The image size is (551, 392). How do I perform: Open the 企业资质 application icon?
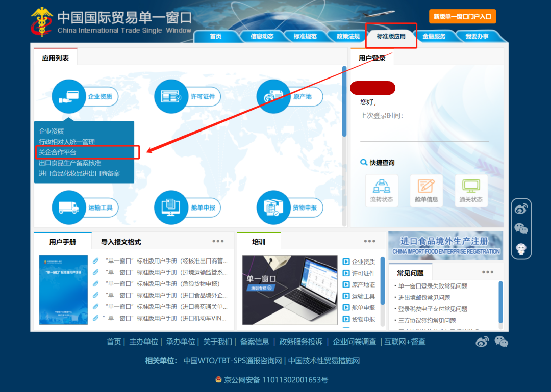[68, 96]
